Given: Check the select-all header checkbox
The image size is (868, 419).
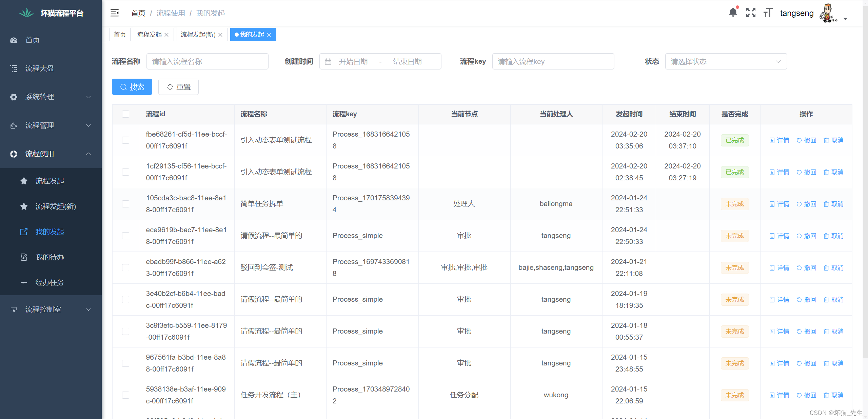Looking at the screenshot, I should tap(126, 114).
